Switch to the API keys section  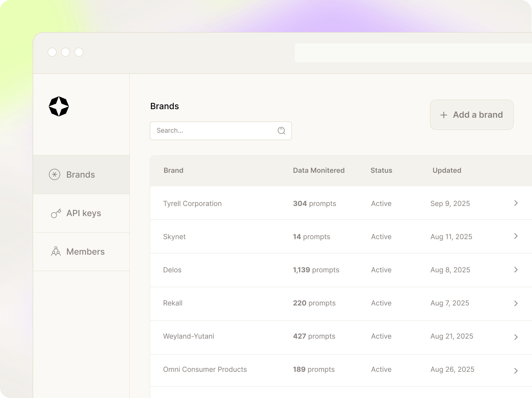click(84, 213)
